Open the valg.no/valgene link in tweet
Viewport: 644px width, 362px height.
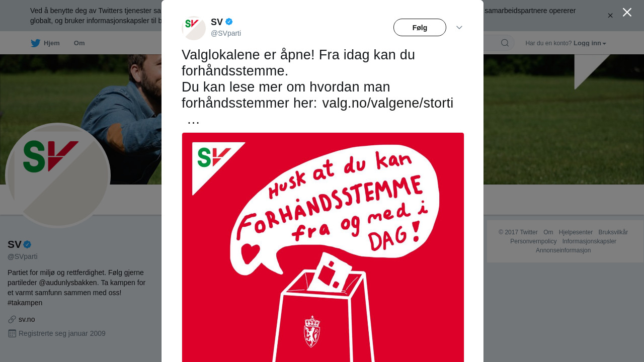click(387, 103)
